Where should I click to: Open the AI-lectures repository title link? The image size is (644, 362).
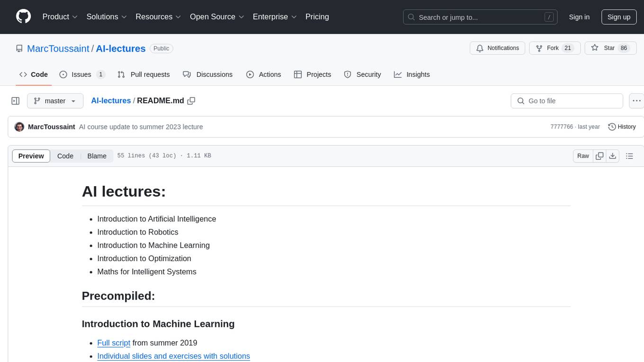(x=121, y=48)
